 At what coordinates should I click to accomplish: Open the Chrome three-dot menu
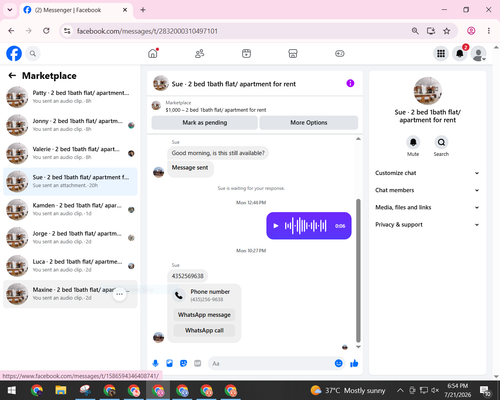(489, 31)
